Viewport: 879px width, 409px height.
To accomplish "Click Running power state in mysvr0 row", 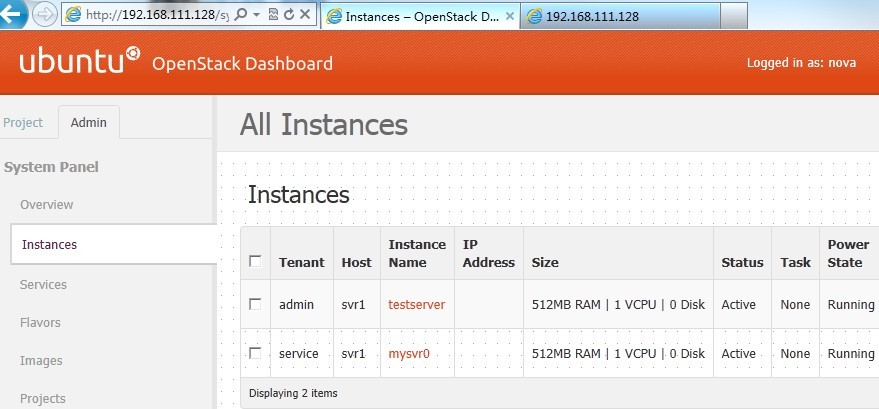I will (x=851, y=354).
